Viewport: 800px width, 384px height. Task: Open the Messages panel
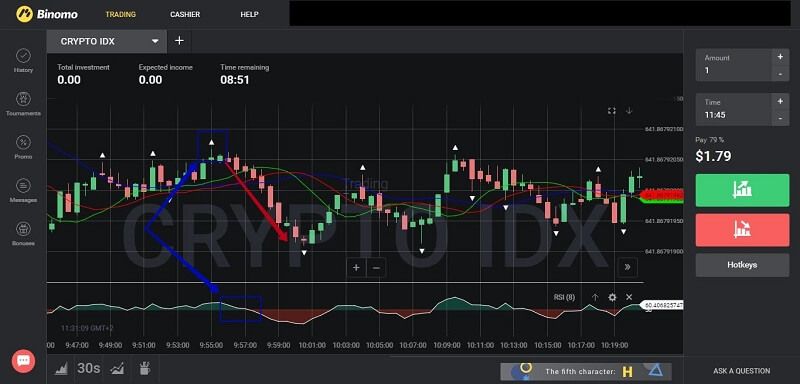(23, 191)
